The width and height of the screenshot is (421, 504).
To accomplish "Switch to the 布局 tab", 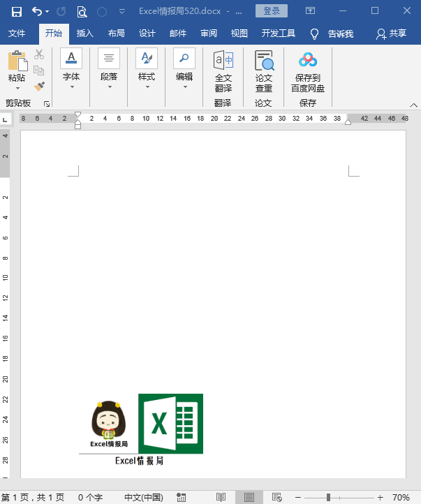I will (116, 33).
